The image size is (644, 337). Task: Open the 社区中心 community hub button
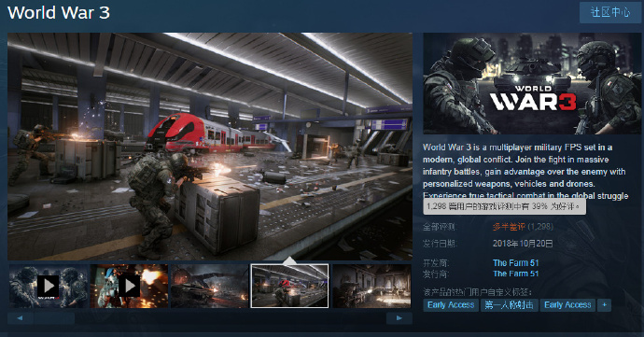[609, 12]
